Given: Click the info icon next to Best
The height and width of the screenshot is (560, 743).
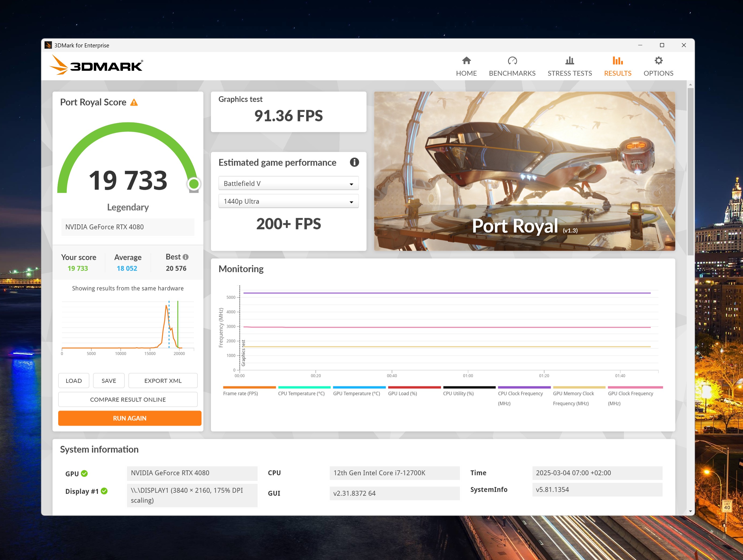Looking at the screenshot, I should (x=185, y=257).
